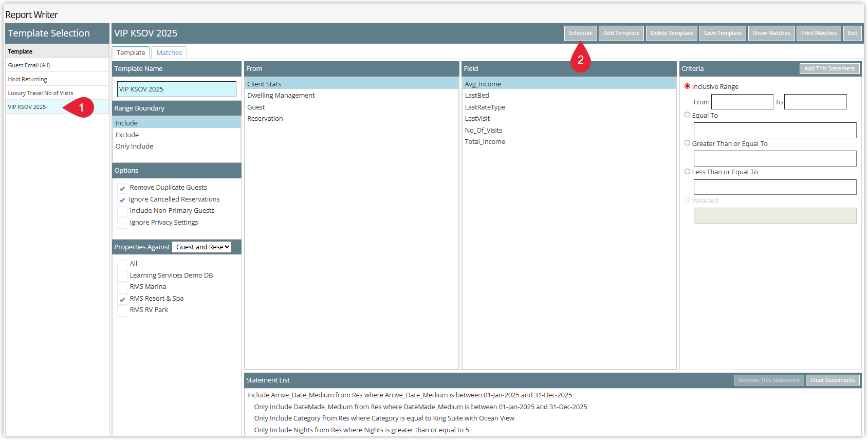This screenshot has width=868, height=440.
Task: Select LastVisit field
Action: 569,119
